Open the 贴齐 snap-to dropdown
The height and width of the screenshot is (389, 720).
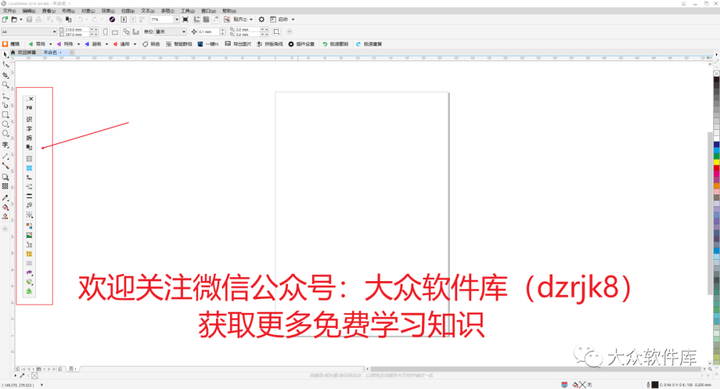[243, 19]
